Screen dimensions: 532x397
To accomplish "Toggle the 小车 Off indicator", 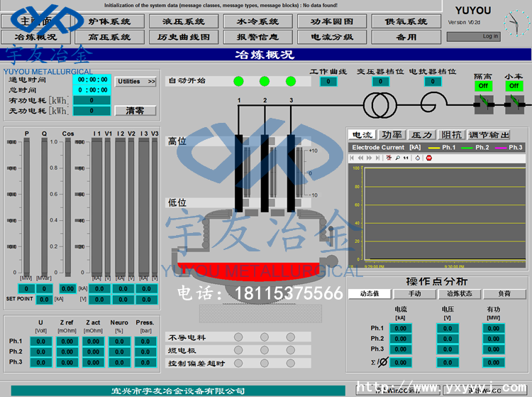I will [514, 86].
